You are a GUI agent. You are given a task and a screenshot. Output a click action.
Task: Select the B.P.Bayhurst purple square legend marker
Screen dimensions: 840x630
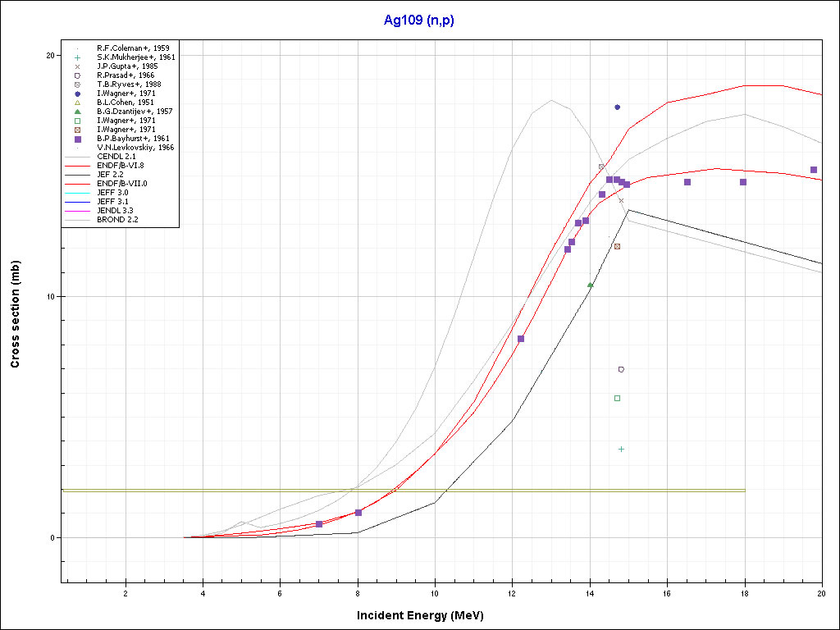pos(77,139)
